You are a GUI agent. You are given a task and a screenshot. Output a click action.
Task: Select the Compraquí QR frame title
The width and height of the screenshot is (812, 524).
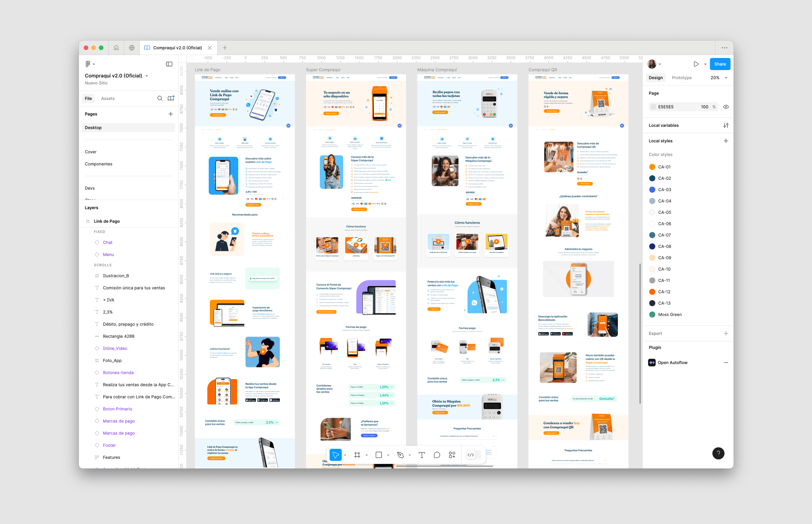[x=543, y=70]
